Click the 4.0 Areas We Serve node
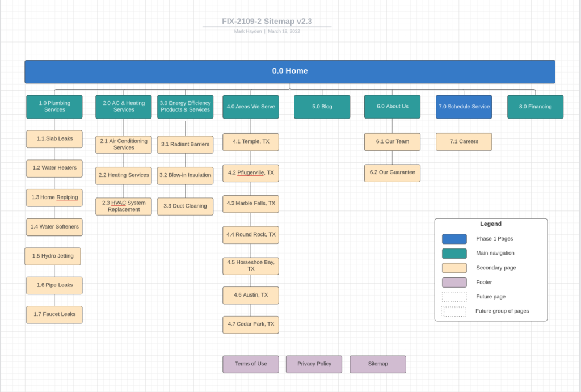581x392 pixels. point(251,107)
